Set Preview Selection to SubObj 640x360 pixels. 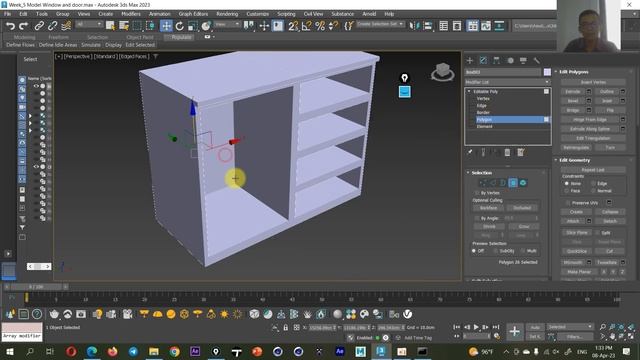[x=496, y=251]
